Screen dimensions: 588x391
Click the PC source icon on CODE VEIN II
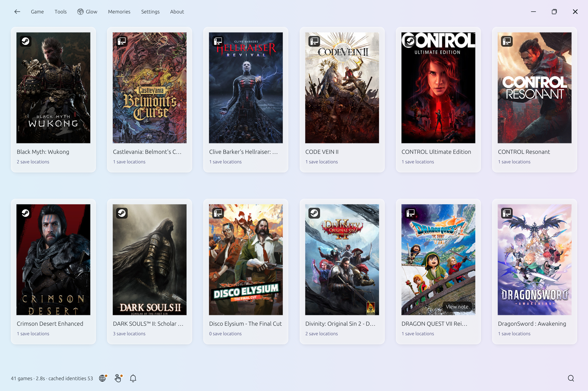(x=314, y=41)
